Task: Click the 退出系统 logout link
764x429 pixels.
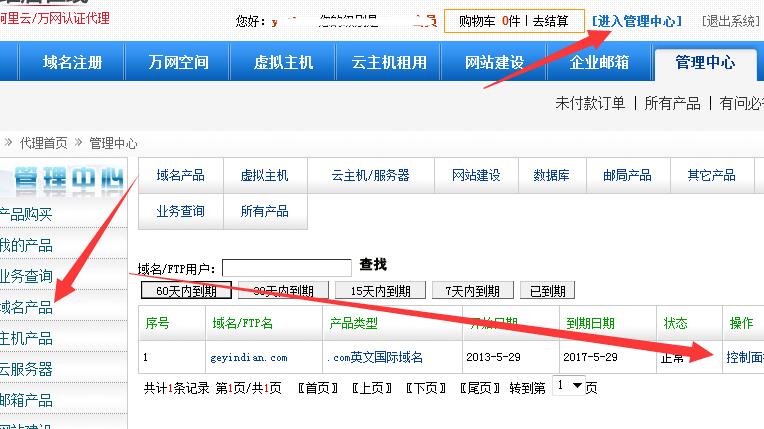Action: [730, 21]
